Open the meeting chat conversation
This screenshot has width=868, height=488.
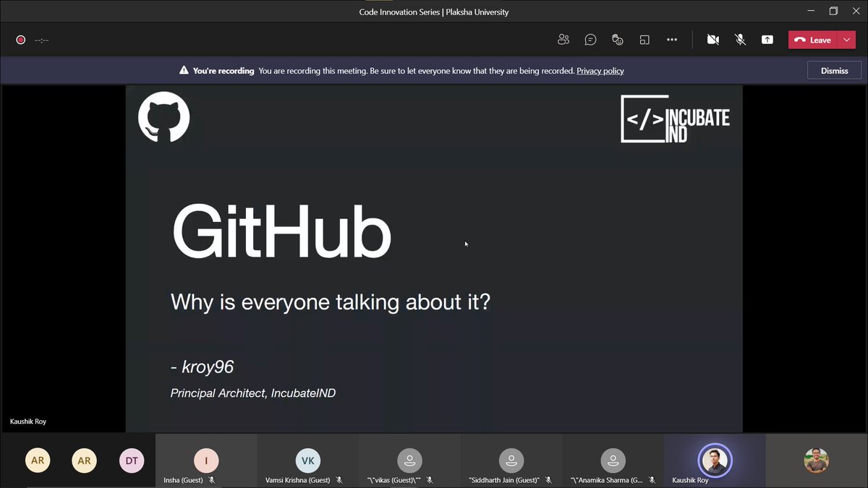click(x=590, y=40)
